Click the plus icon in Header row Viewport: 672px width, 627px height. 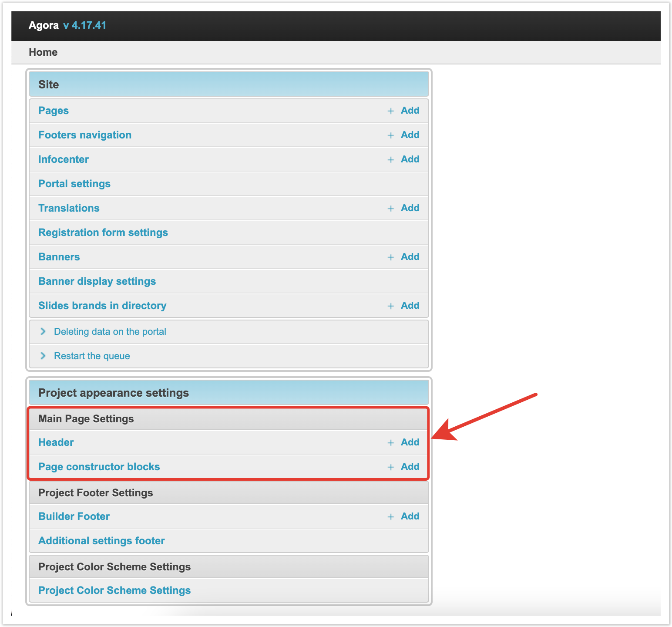[x=390, y=443]
